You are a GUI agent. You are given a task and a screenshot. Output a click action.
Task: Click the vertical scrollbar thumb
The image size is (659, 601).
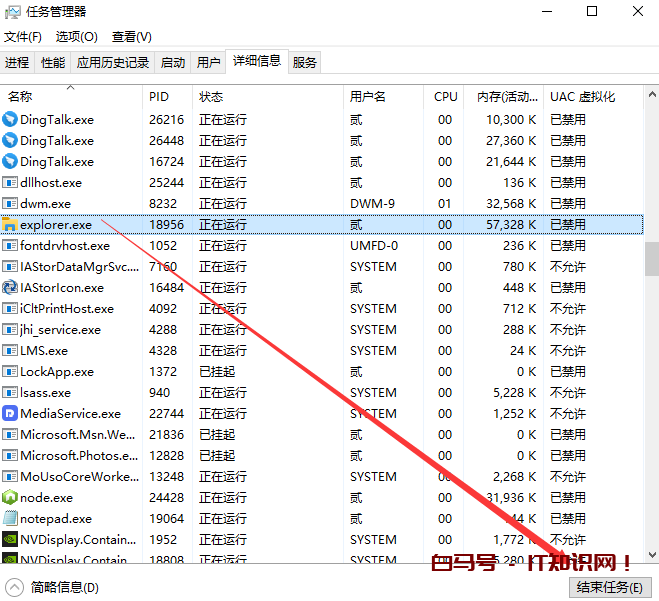[x=651, y=258]
